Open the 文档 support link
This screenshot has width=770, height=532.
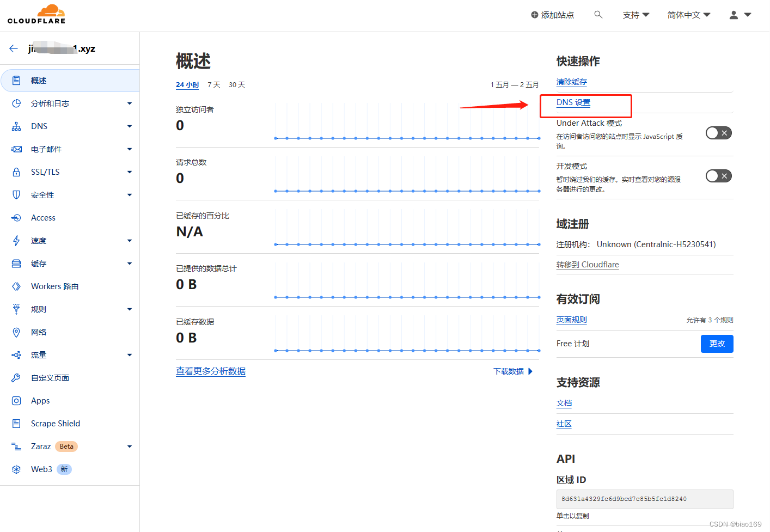[x=564, y=403]
